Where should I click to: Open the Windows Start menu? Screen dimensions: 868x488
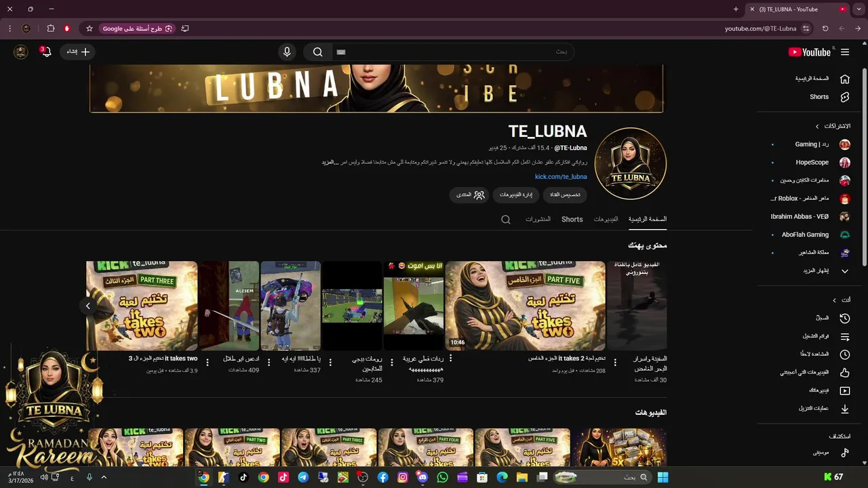pos(663,478)
